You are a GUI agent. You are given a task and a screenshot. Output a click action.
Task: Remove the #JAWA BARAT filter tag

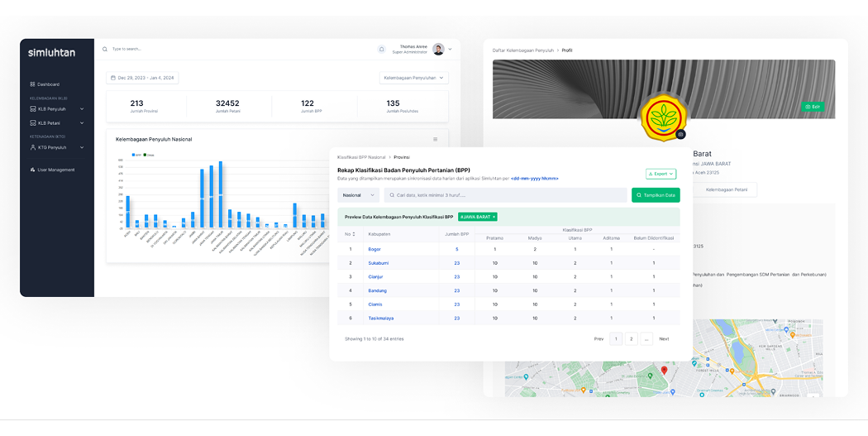pyautogui.click(x=494, y=217)
